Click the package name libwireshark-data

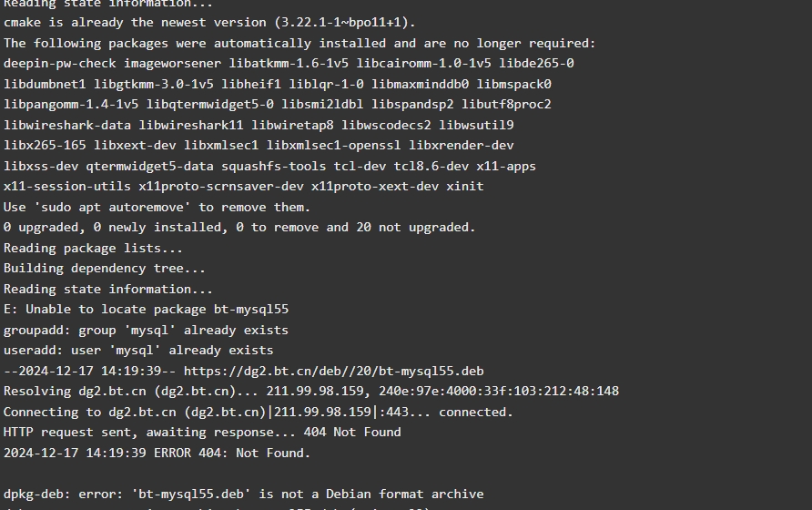(67, 126)
